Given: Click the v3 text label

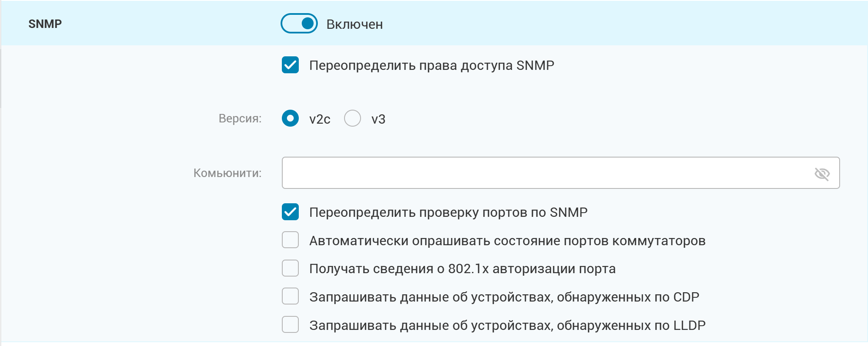Looking at the screenshot, I should point(378,119).
